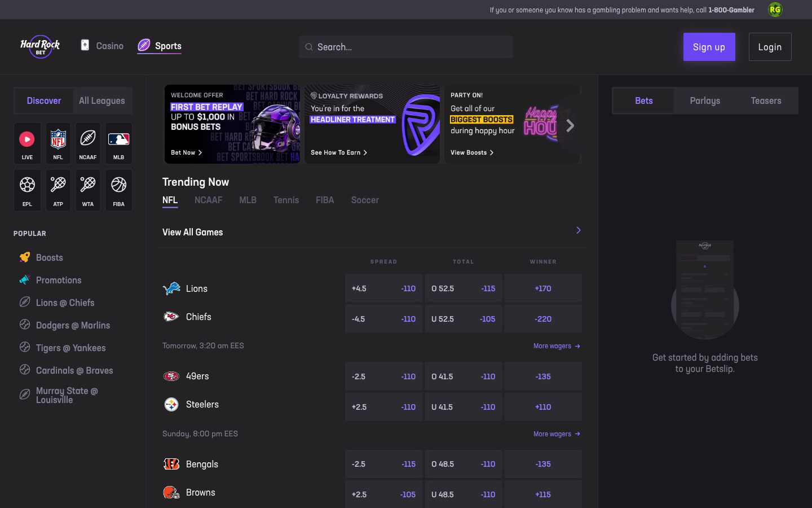Select the MLB trending tab
The height and width of the screenshot is (508, 812).
(248, 200)
